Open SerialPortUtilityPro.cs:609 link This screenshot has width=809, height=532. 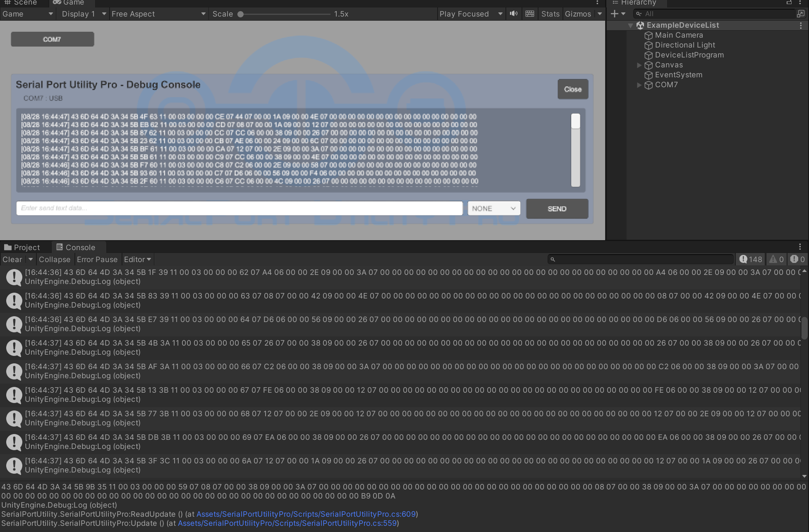[x=306, y=514]
